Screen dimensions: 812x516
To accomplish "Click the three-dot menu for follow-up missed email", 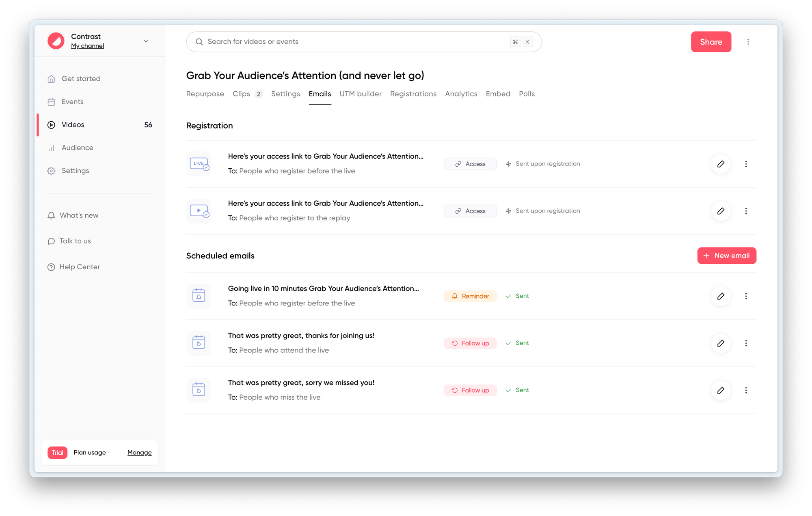I will click(x=747, y=390).
